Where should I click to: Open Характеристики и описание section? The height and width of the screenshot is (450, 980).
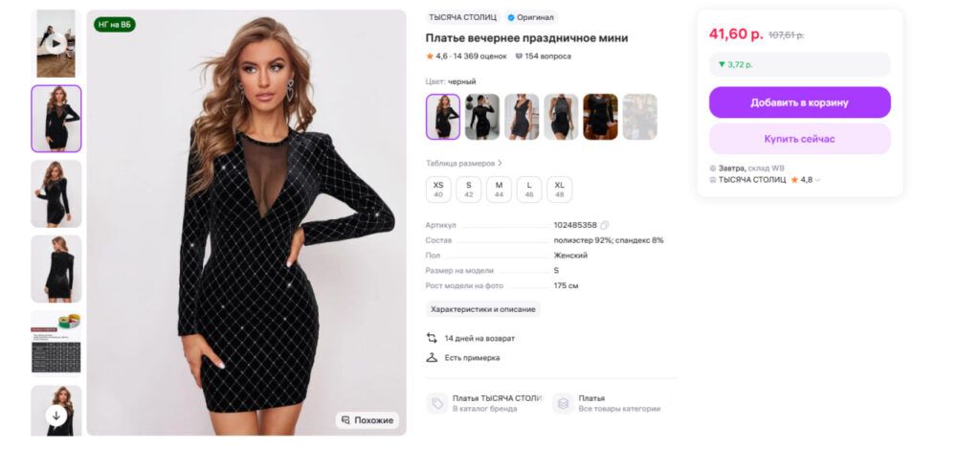pyautogui.click(x=482, y=309)
